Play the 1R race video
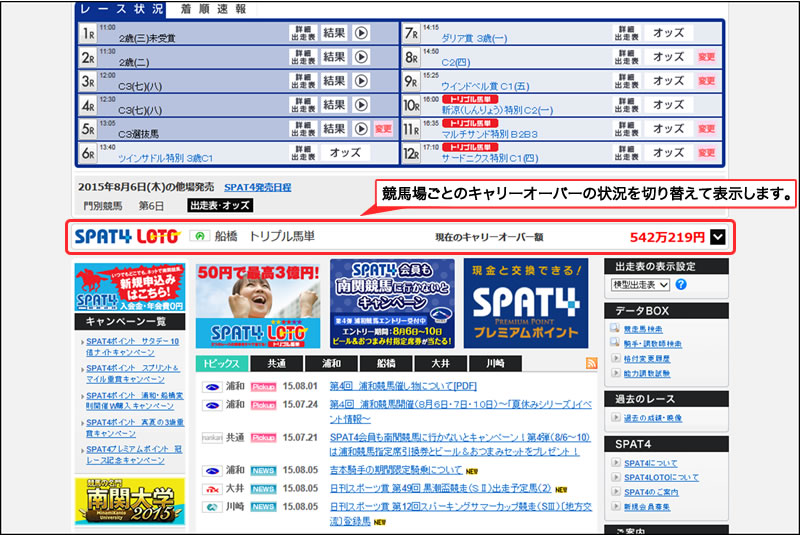 pos(361,33)
